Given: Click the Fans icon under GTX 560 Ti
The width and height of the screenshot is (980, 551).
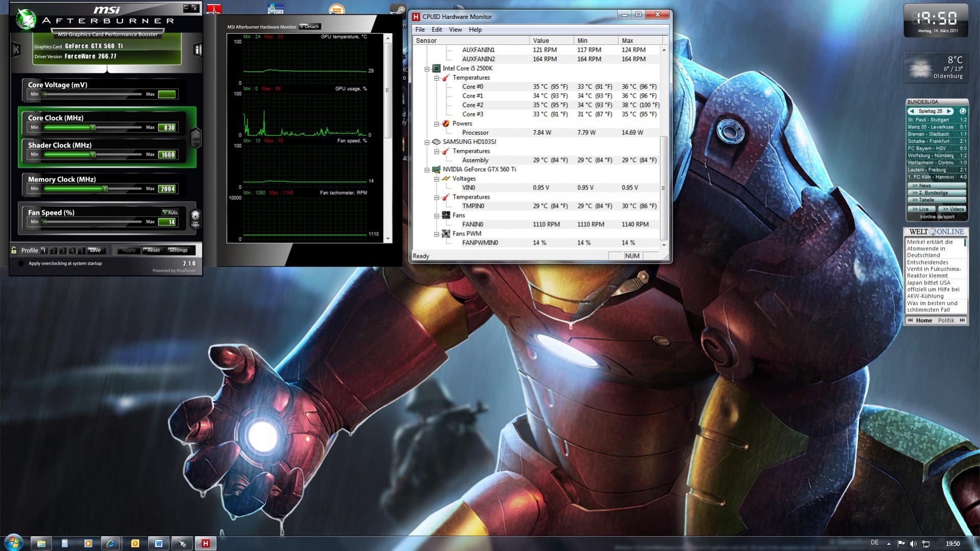Looking at the screenshot, I should click(446, 215).
